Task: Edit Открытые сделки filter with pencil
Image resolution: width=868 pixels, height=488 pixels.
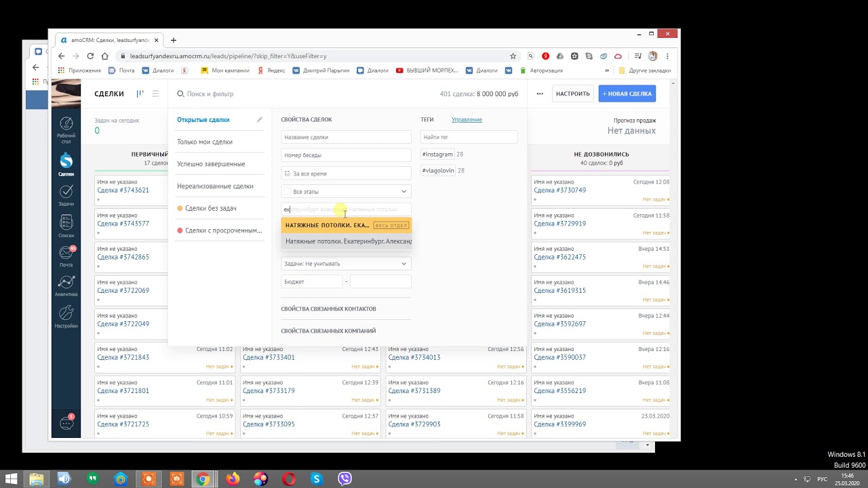Action: [x=259, y=120]
